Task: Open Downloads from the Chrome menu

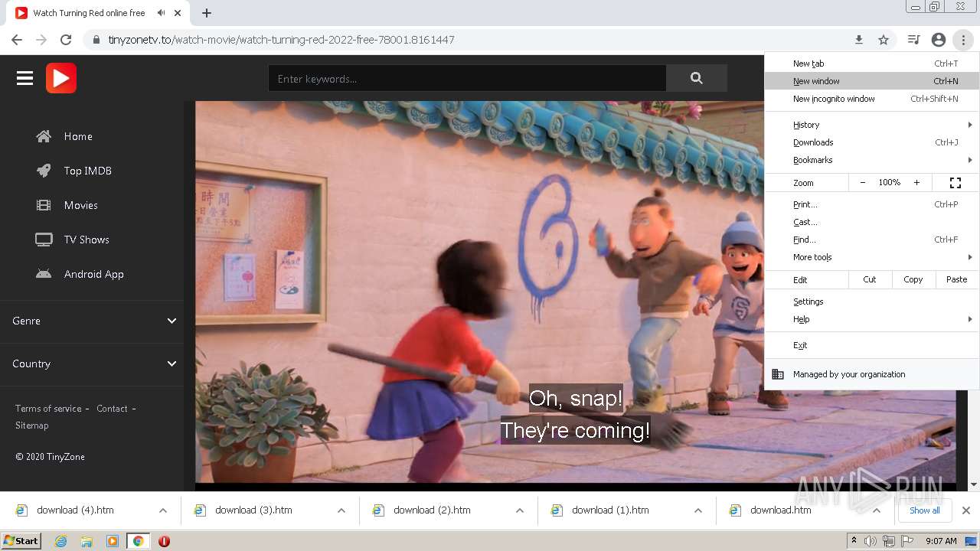Action: 871,142
